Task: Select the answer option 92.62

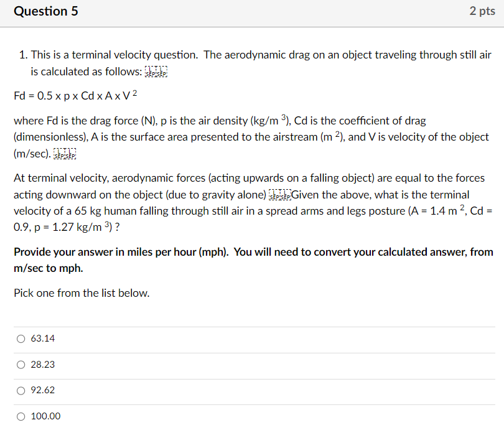Action: point(21,390)
